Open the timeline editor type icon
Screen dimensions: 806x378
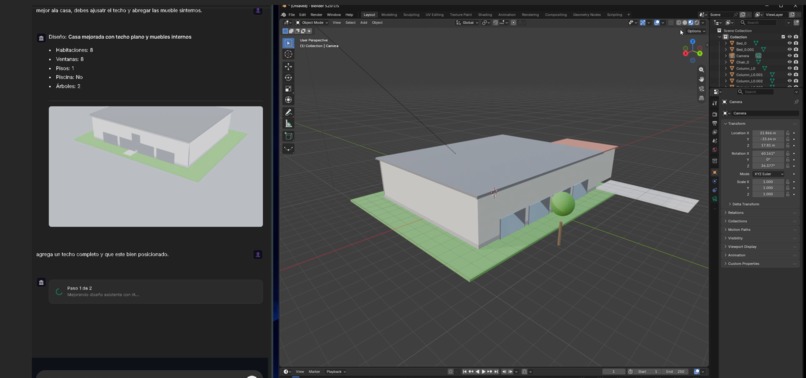point(287,371)
